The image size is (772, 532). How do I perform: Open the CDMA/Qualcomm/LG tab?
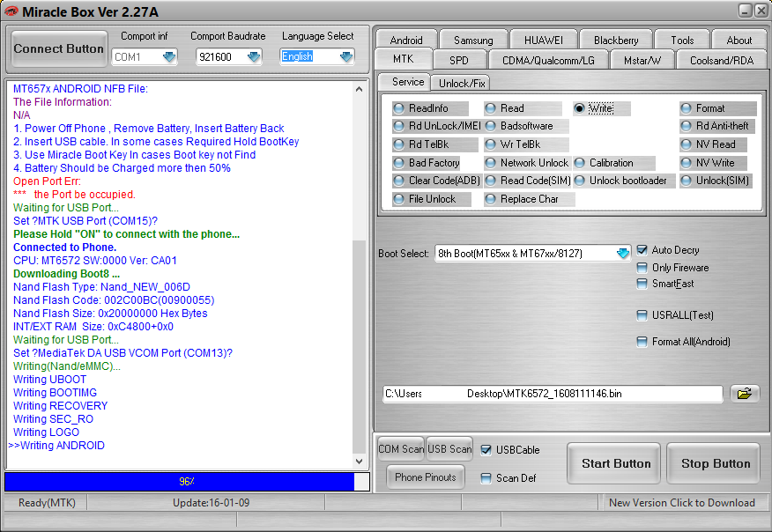(x=548, y=60)
